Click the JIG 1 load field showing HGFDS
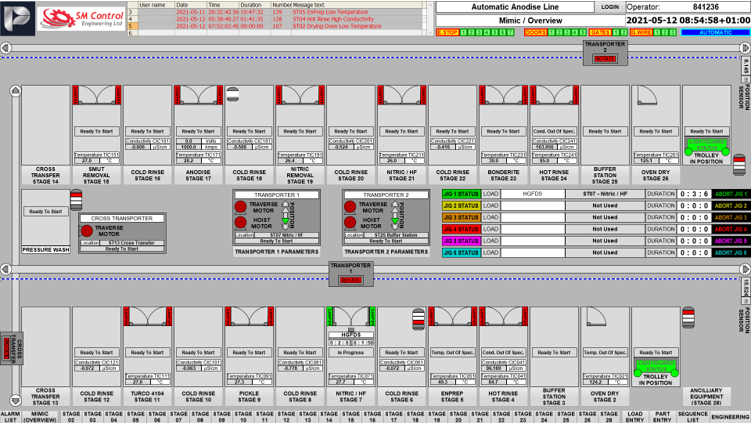The width and height of the screenshot is (752, 423). 532,194
